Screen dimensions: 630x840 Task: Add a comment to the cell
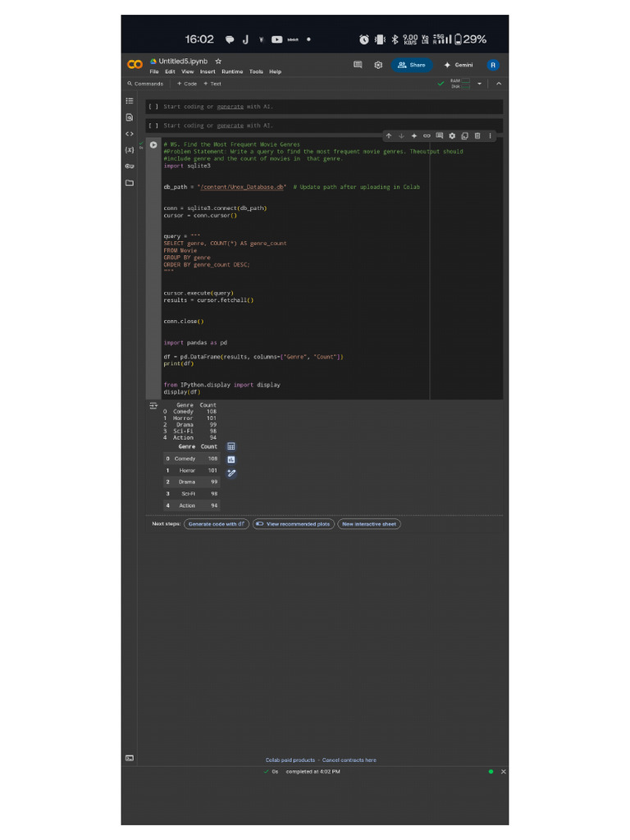click(x=440, y=136)
